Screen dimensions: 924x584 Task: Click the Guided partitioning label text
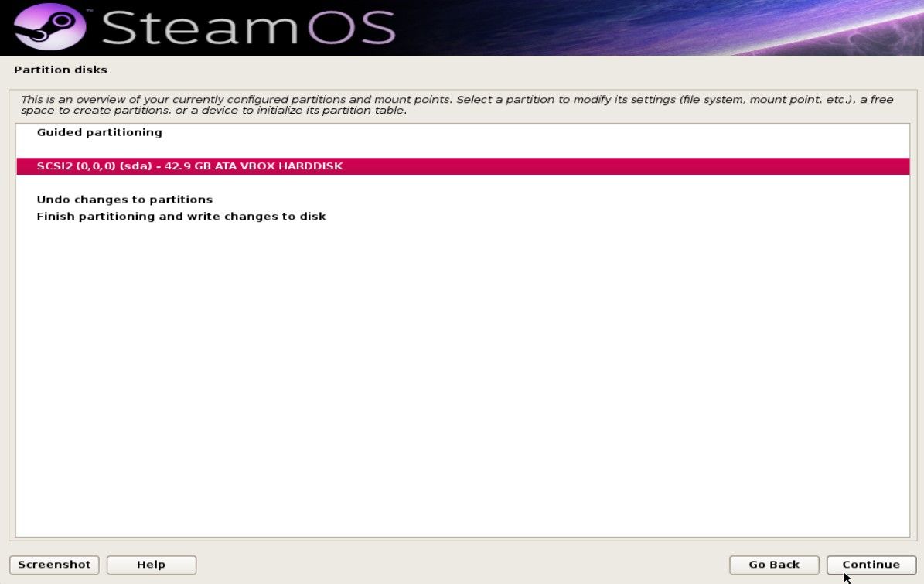click(99, 132)
